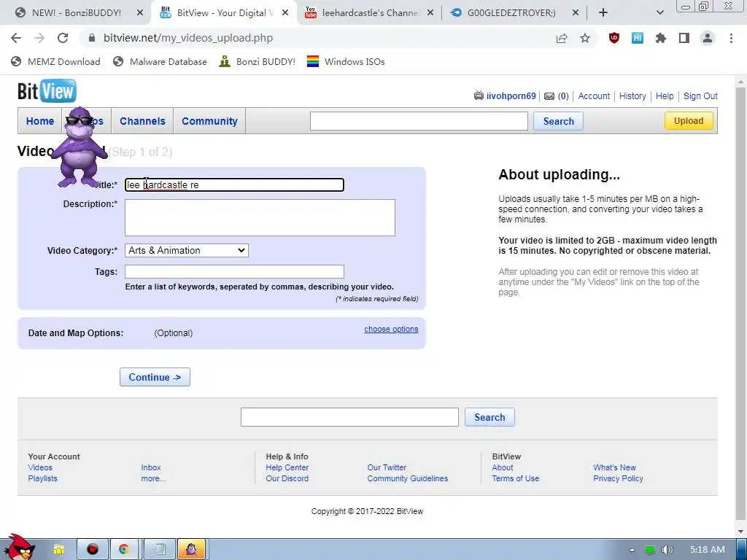
Task: Open Video Category dropdown
Action: pos(186,251)
